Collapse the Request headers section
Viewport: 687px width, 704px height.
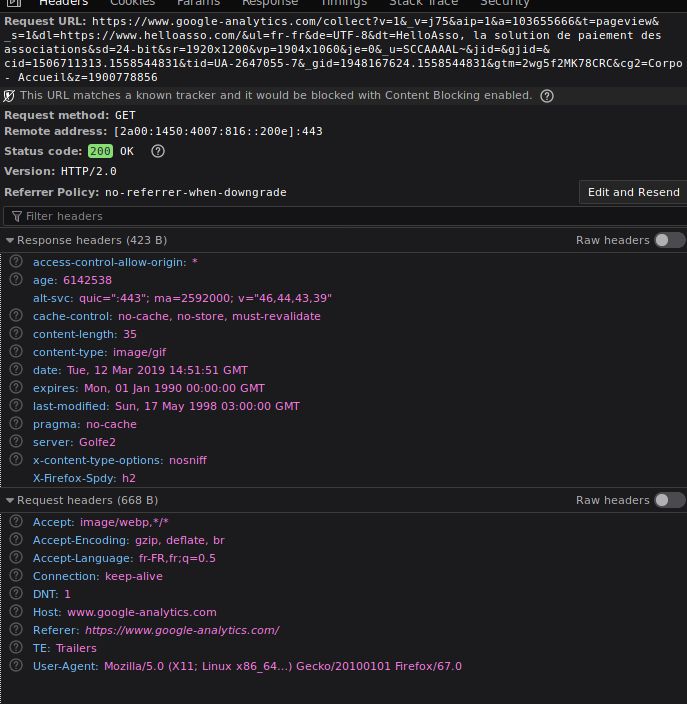10,501
